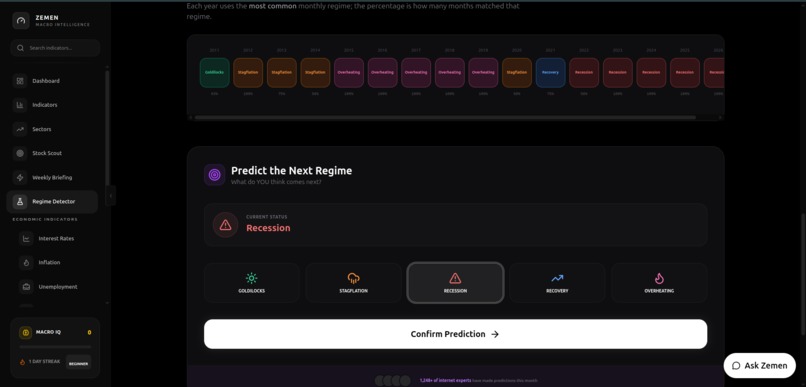Image resolution: width=806 pixels, height=387 pixels.
Task: Open Stock Scout
Action: 52,153
